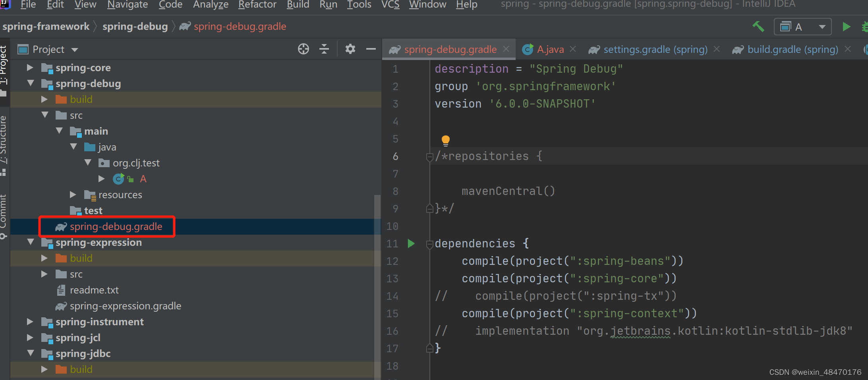
Task: Open the Window menu
Action: click(x=427, y=5)
